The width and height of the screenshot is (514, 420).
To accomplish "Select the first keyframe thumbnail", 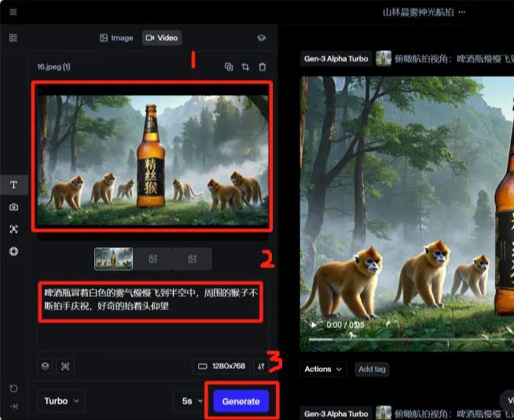I will tap(114, 259).
